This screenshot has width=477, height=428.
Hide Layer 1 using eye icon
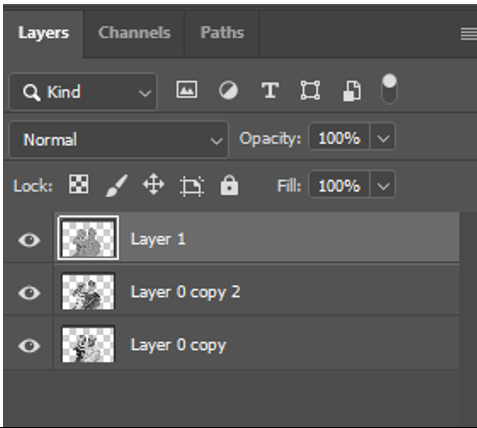click(29, 240)
